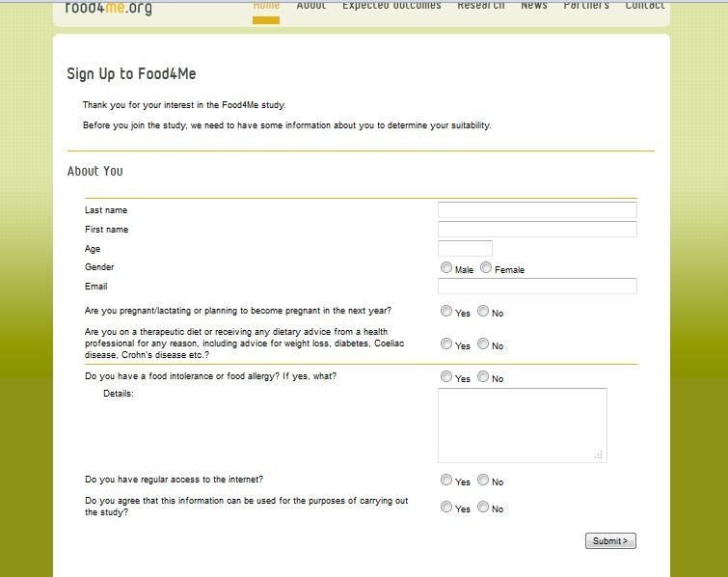The image size is (728, 577).
Task: Click the First name input field
Action: (x=537, y=229)
